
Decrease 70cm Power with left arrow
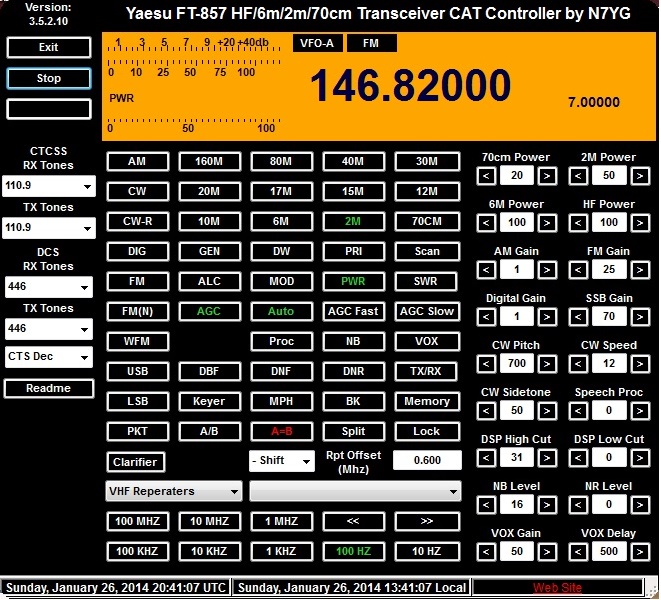486,176
